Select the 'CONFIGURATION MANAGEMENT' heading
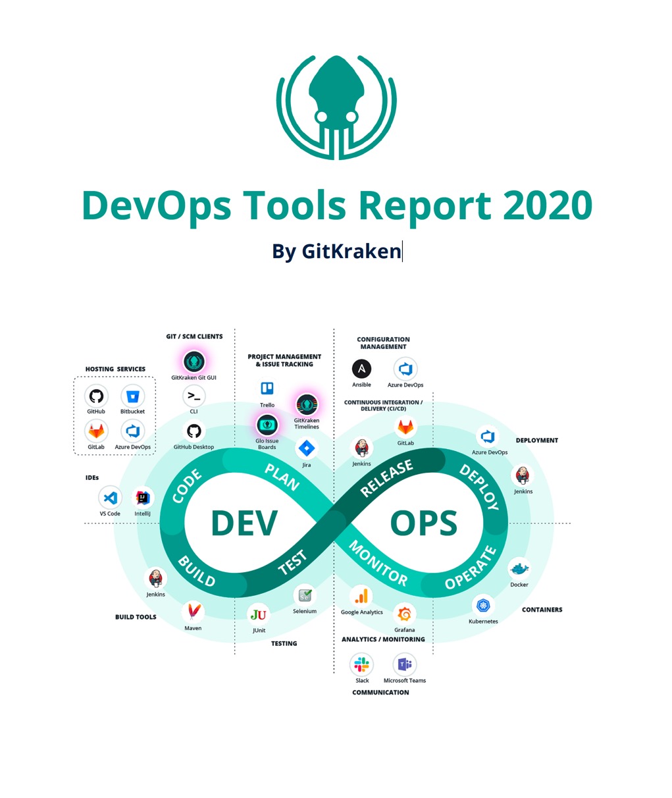 point(383,343)
